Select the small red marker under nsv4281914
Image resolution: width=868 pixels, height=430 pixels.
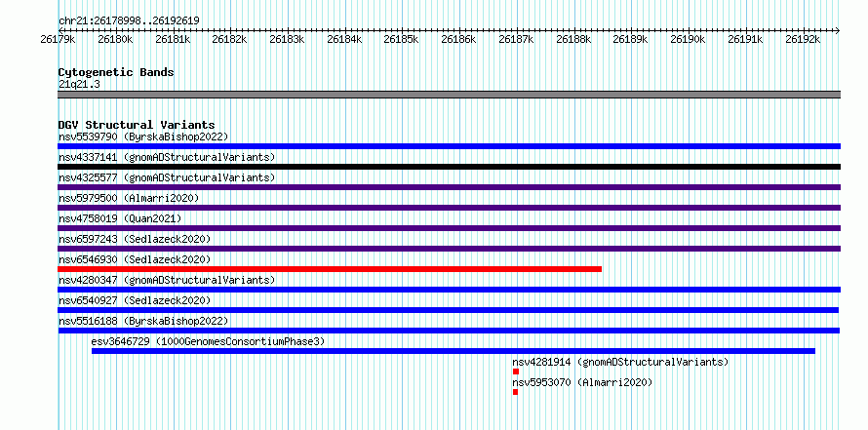pos(516,371)
